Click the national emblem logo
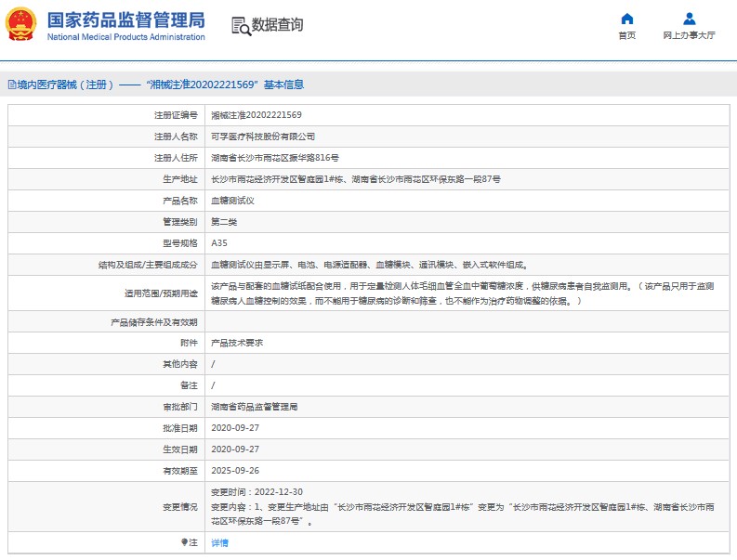737x560 pixels. pyautogui.click(x=22, y=25)
